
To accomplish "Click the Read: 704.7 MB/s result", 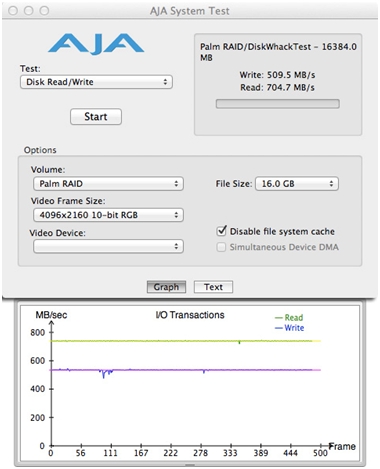I will 277,87.
